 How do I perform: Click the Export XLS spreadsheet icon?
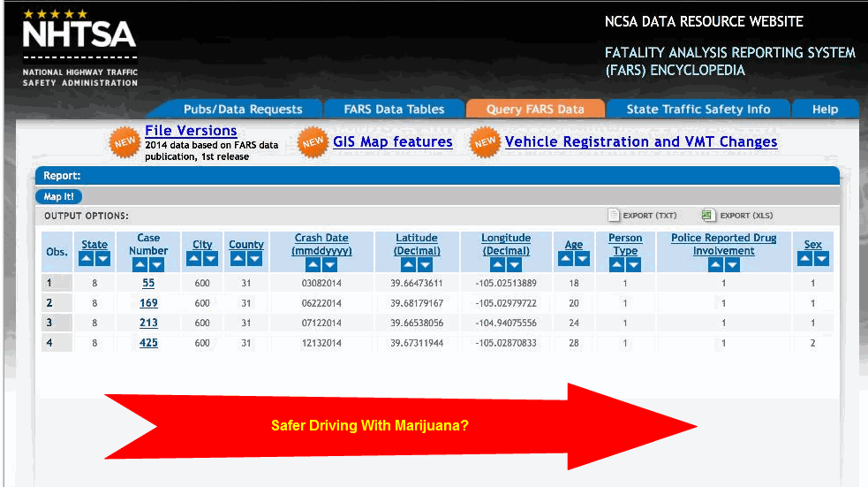point(707,215)
